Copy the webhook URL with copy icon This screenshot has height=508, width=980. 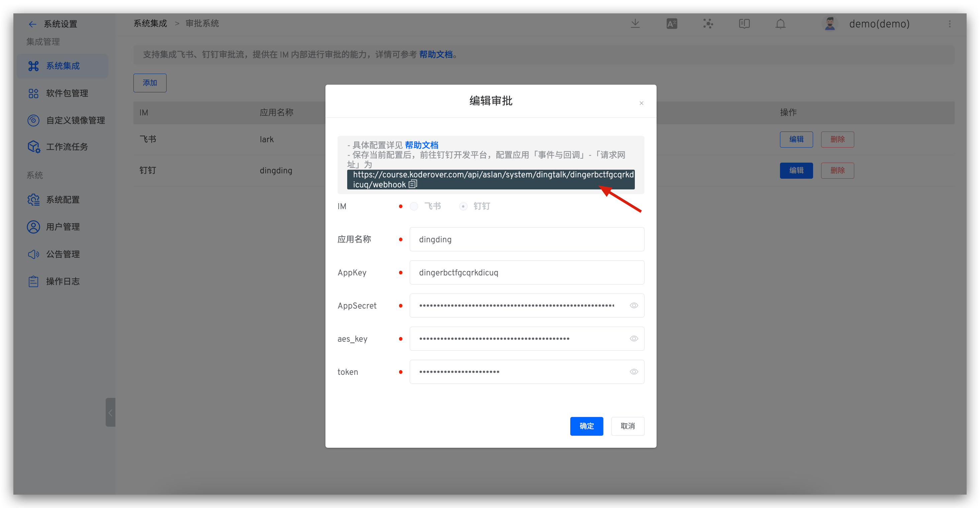pyautogui.click(x=413, y=184)
